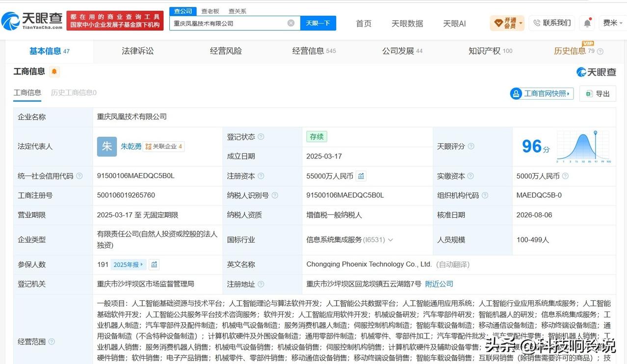The width and height of the screenshot is (627, 364).
Task: Open the chart icon beside 参保人数 191
Action: (154, 264)
